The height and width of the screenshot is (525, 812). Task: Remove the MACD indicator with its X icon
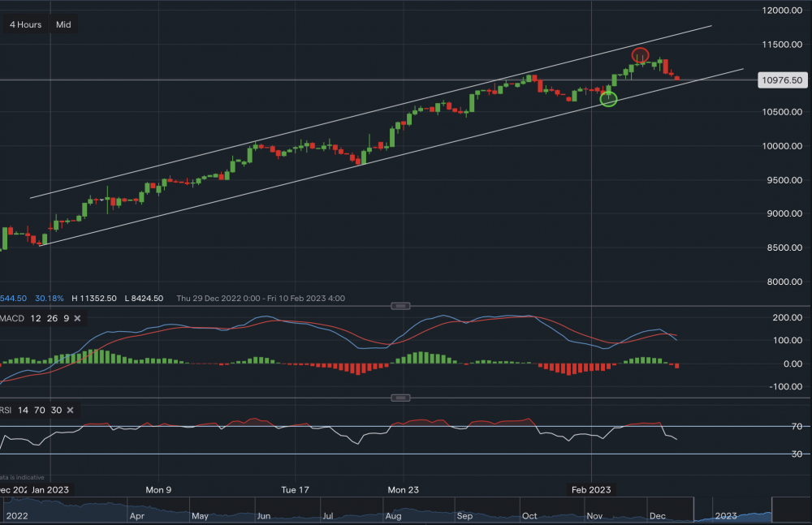(76, 318)
